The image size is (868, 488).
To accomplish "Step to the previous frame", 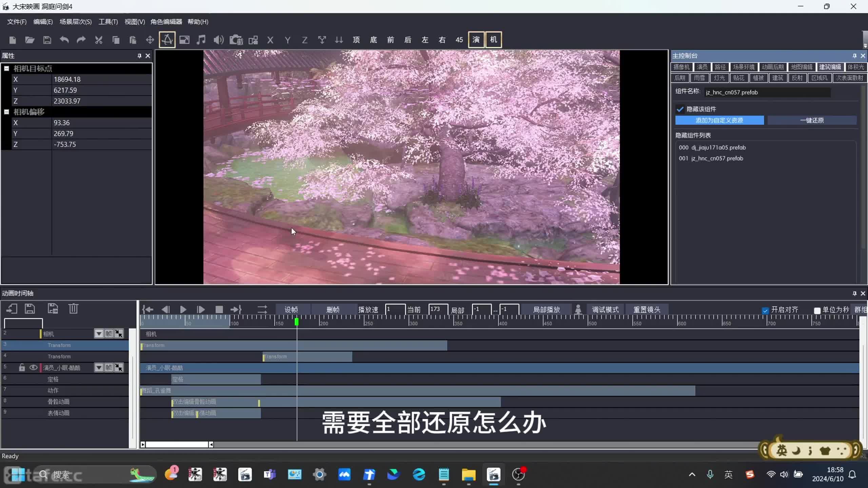I will pyautogui.click(x=165, y=309).
